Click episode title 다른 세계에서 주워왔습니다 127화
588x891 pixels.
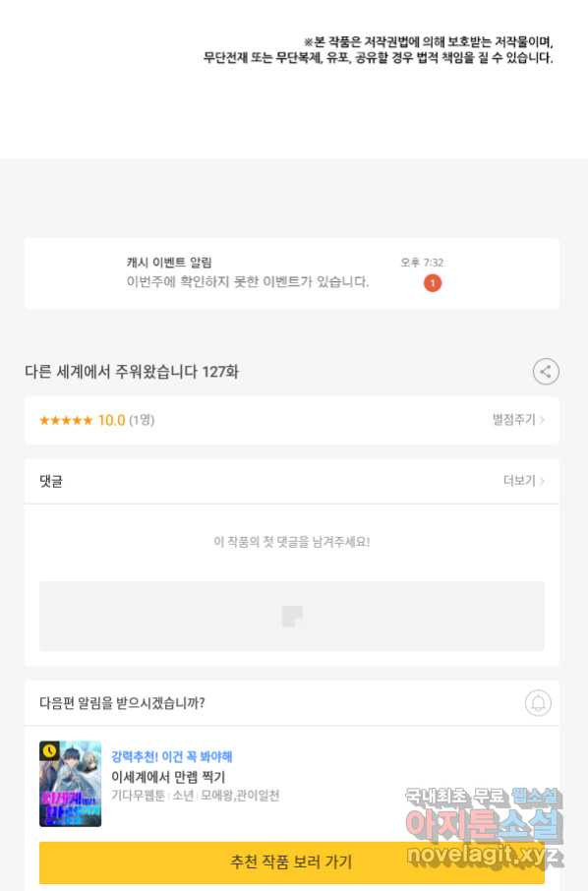(x=132, y=372)
